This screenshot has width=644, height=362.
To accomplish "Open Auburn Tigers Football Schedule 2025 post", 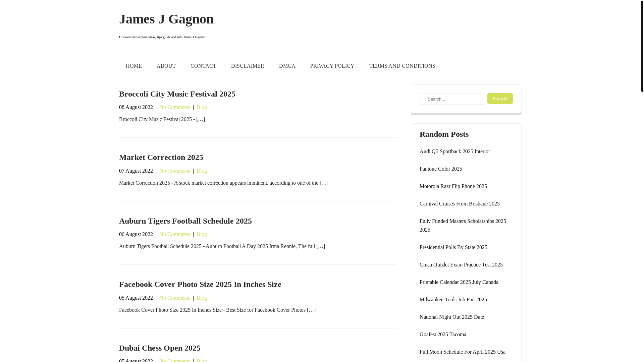I will pos(185,221).
